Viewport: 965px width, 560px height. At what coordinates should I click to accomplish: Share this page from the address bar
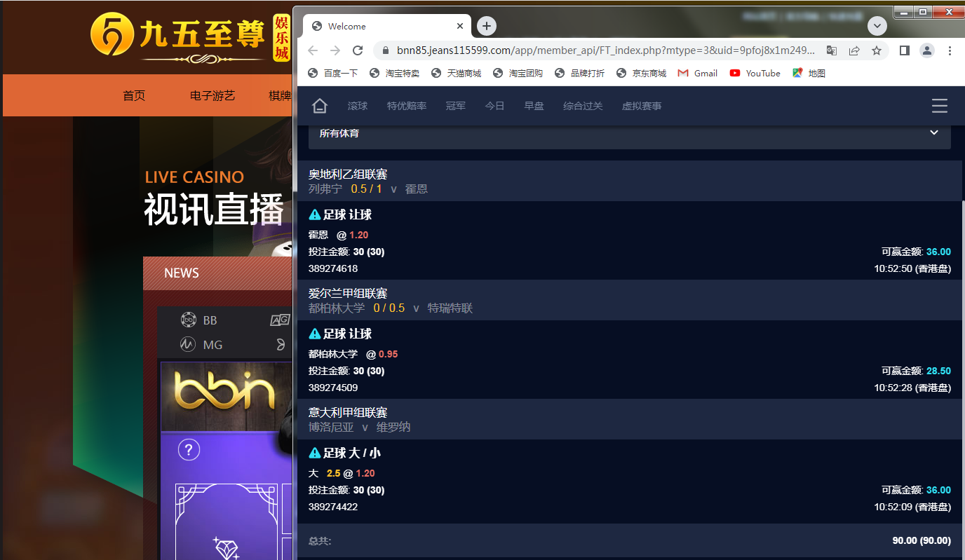pyautogui.click(x=854, y=50)
